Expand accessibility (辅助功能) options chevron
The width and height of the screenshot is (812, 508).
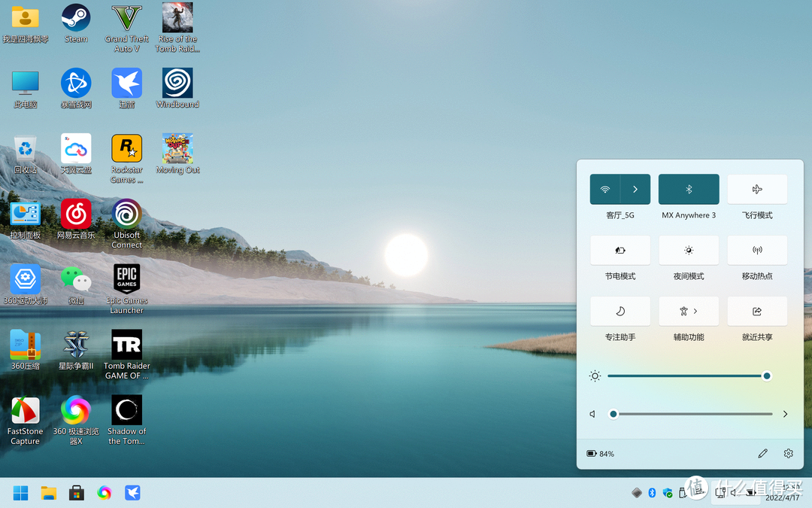695,311
